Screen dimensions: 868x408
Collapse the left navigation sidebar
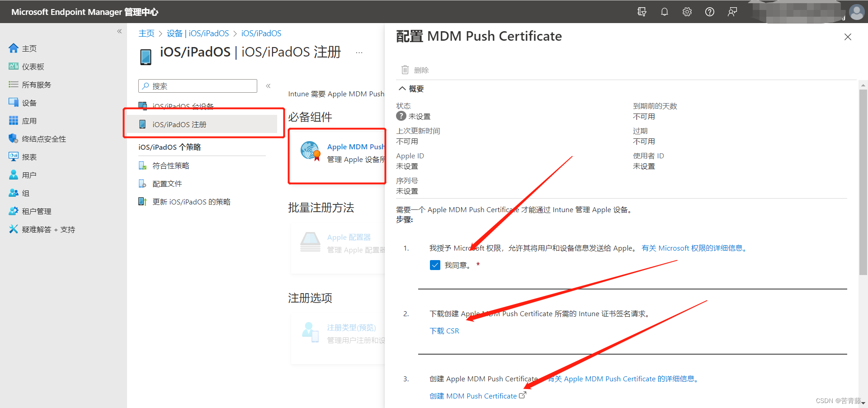click(x=119, y=31)
